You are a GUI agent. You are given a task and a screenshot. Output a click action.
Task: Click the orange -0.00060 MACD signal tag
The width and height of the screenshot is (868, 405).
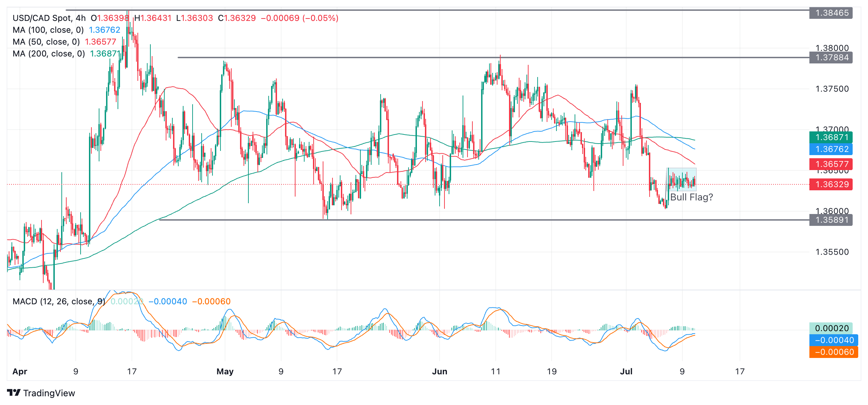point(834,352)
